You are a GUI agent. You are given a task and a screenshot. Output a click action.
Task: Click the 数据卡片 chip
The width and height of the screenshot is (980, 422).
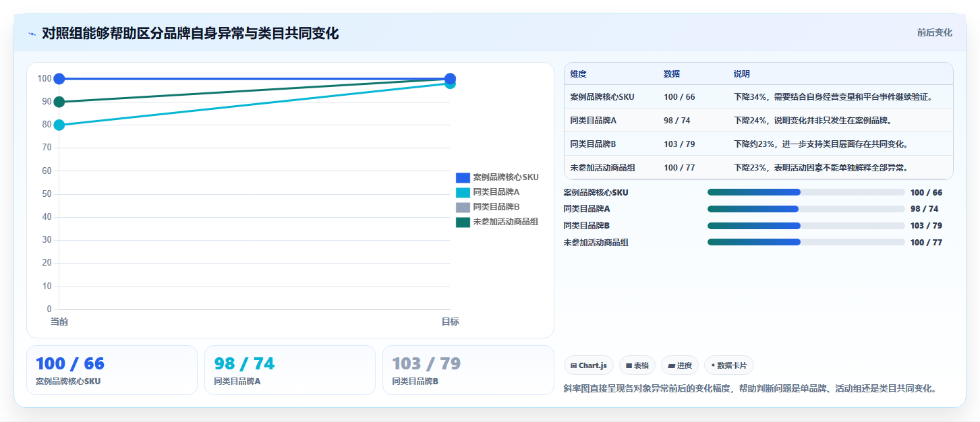(728, 365)
